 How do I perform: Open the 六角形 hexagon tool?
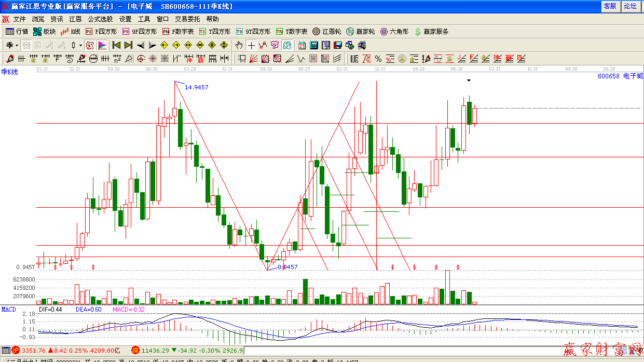pos(394,32)
